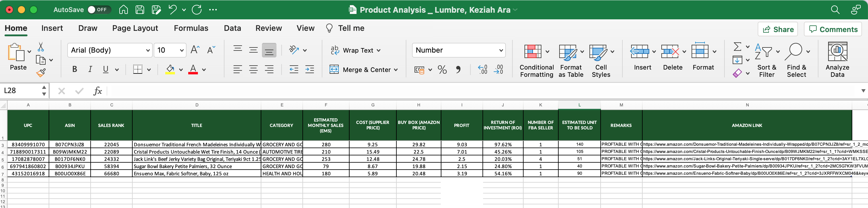The image size is (868, 208).
Task: Apply percent style
Action: (x=442, y=70)
